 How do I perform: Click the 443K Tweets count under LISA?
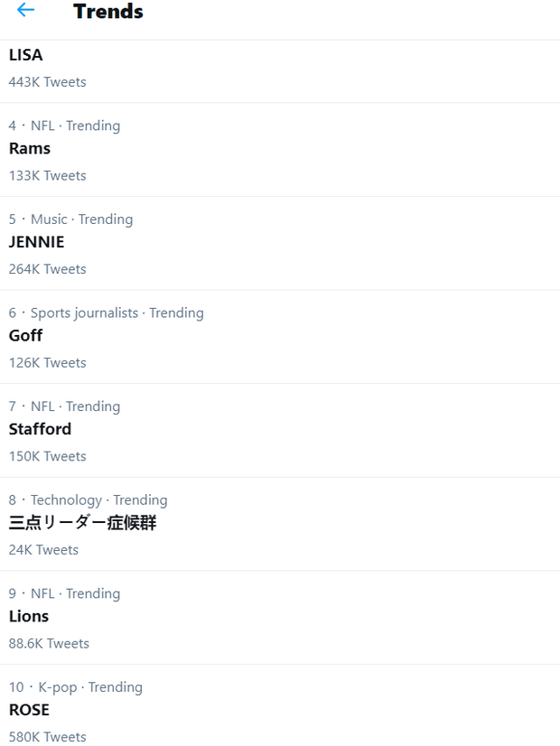pos(47,82)
